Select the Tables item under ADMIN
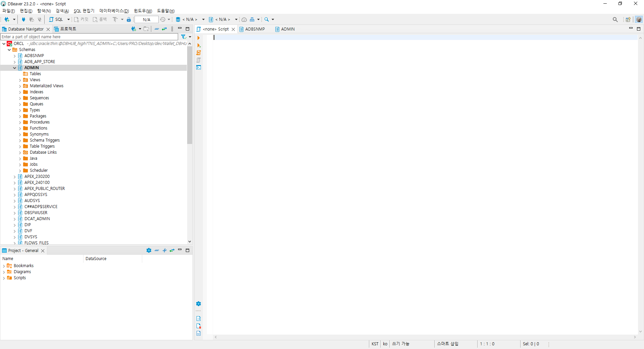The image size is (644, 349). 35,74
